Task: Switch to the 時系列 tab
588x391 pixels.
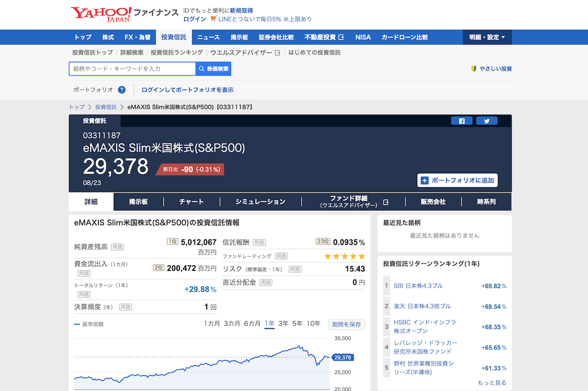Action: coord(486,201)
